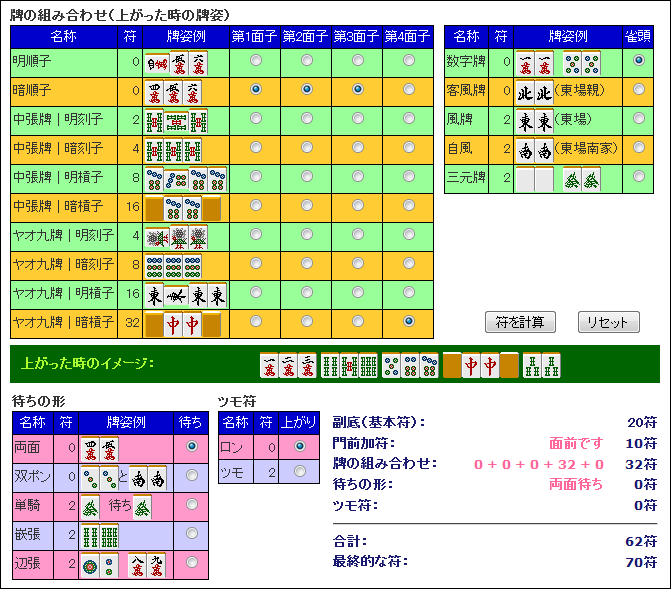
Task: Click the 中張牌 明刻子 bamboo tiles
Action: pyautogui.click(x=176, y=121)
